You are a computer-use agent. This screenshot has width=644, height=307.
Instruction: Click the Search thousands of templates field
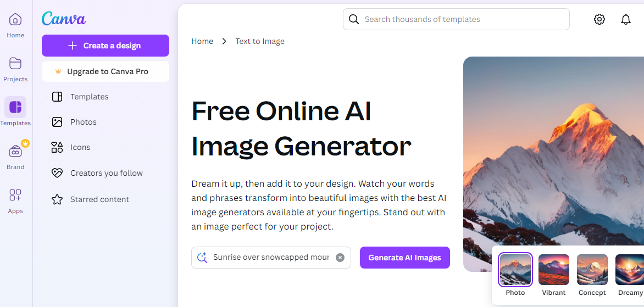pyautogui.click(x=456, y=19)
